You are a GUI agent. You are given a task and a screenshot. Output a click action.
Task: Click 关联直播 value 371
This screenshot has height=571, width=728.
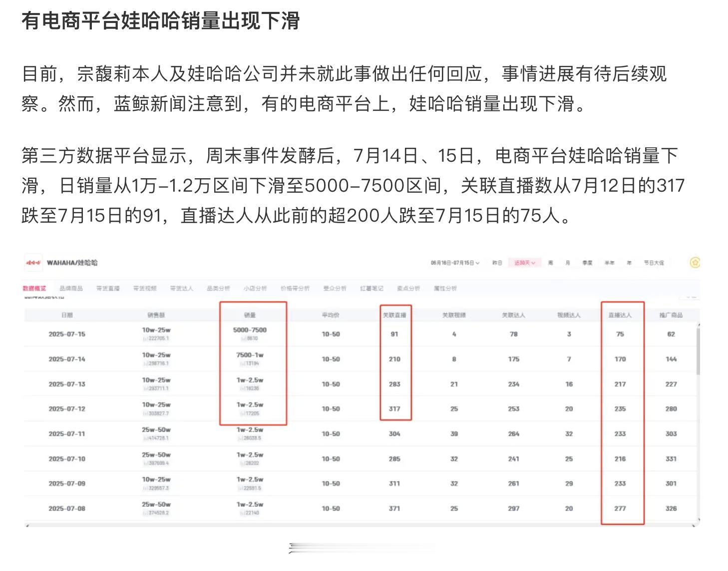click(394, 509)
